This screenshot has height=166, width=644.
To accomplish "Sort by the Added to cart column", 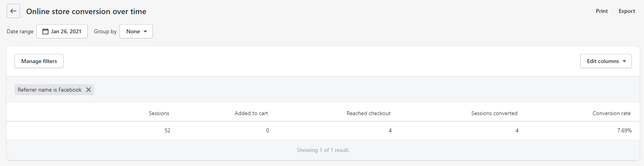I will 251,113.
